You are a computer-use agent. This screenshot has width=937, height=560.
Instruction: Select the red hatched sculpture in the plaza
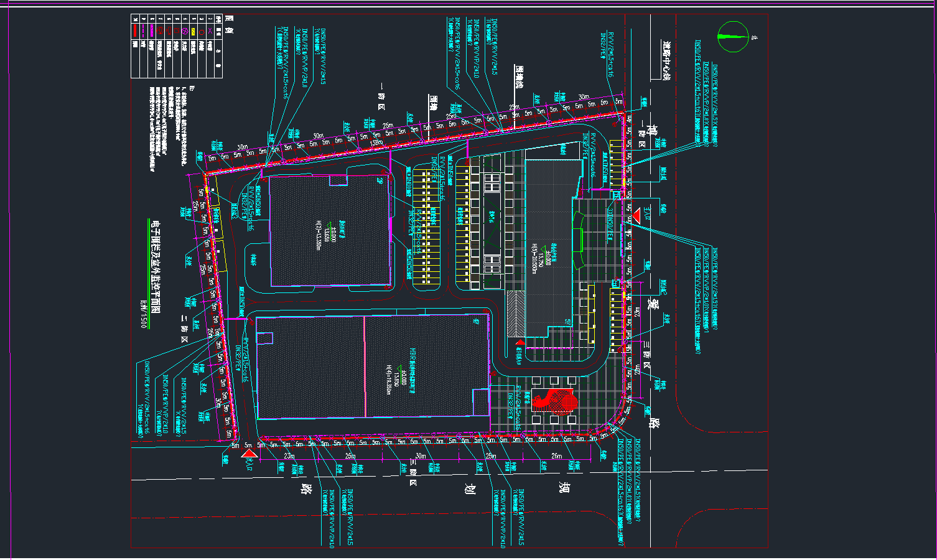pos(552,400)
